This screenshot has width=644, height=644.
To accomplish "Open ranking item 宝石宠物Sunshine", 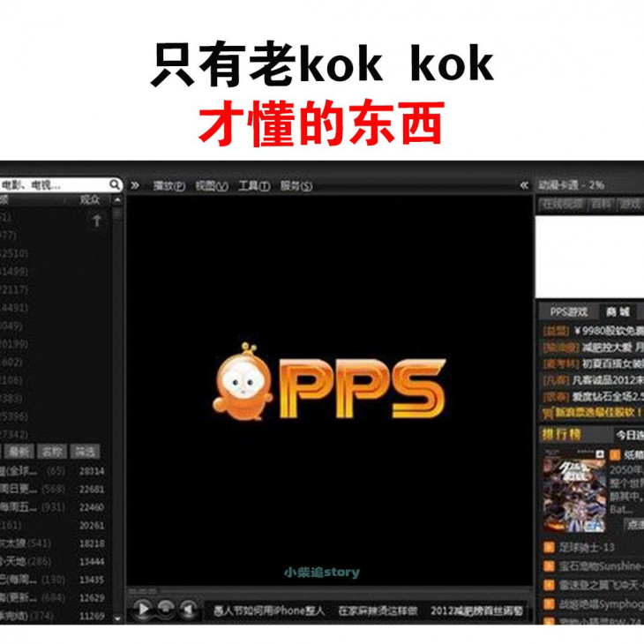I will point(602,566).
